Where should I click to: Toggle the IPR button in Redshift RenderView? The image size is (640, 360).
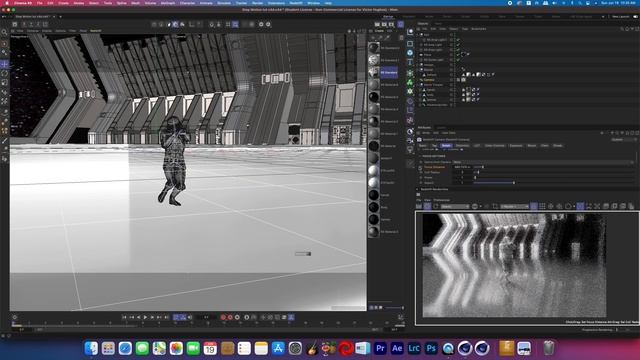tap(427, 207)
